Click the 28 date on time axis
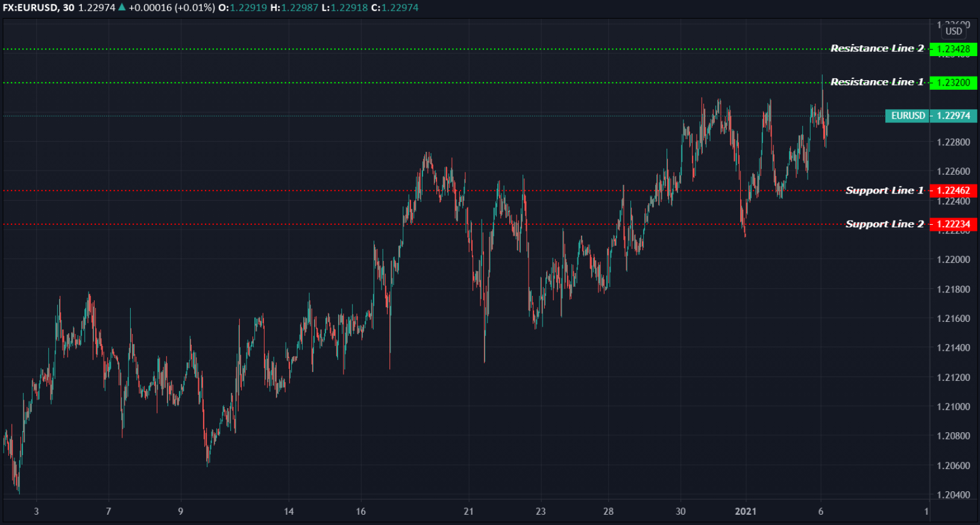The height and width of the screenshot is (525, 980). point(608,511)
